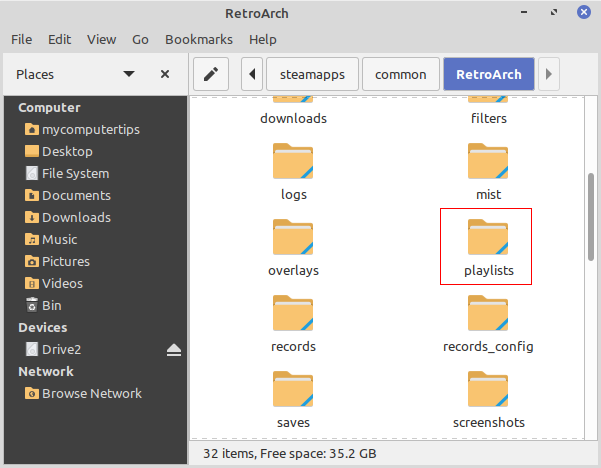The width and height of the screenshot is (601, 468).
Task: Click the left path-scroll arrow
Action: (x=252, y=74)
